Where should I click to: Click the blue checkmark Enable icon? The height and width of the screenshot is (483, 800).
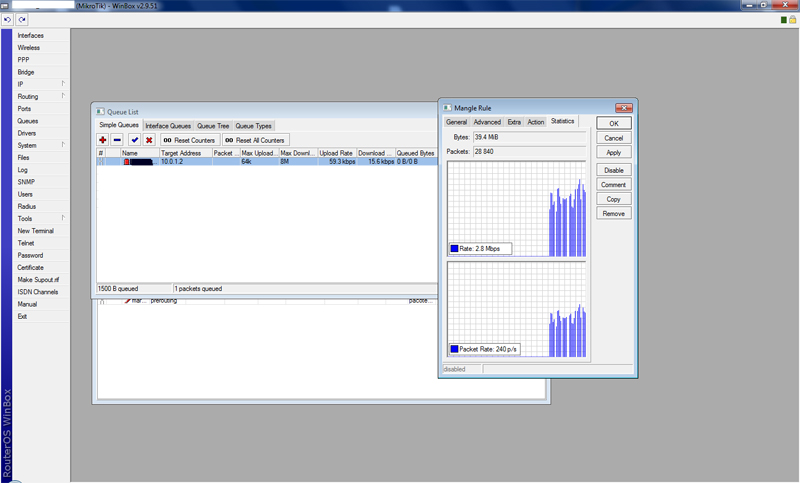tap(135, 140)
